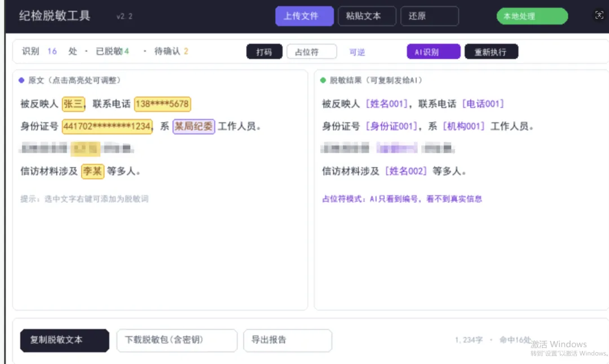
Task: Toggle the 本地处理 green pill
Action: pyautogui.click(x=532, y=16)
